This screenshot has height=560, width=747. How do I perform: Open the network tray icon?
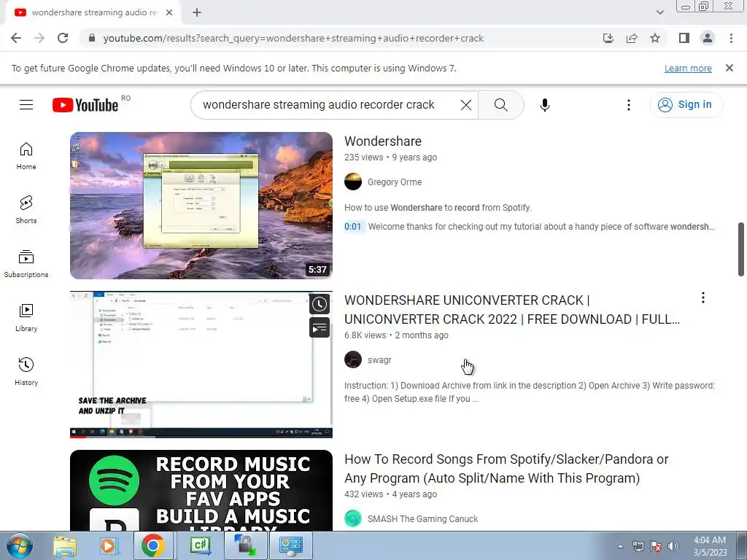click(638, 546)
